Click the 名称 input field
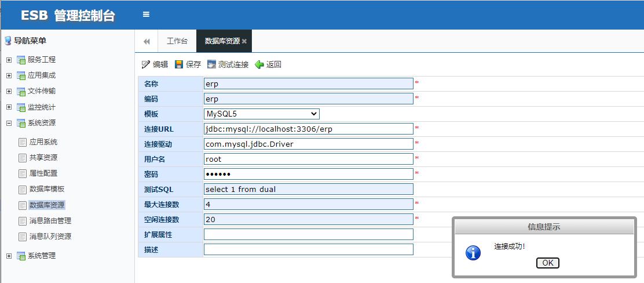 (309, 84)
